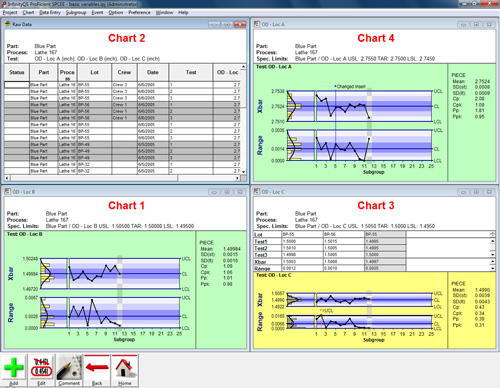Minimize the OD - Loc C window
This screenshot has width=500, height=388.
click(463, 192)
